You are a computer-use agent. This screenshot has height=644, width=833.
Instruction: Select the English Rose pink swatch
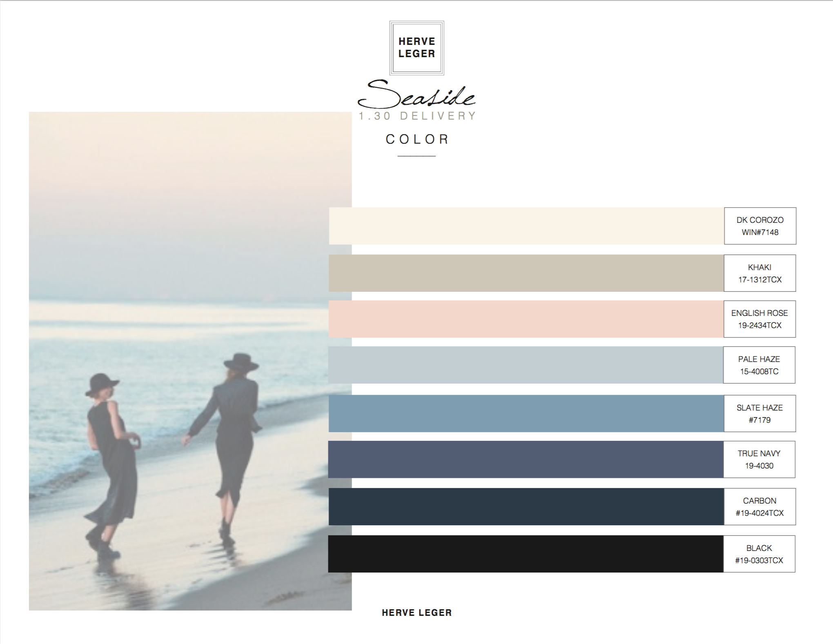point(526,319)
